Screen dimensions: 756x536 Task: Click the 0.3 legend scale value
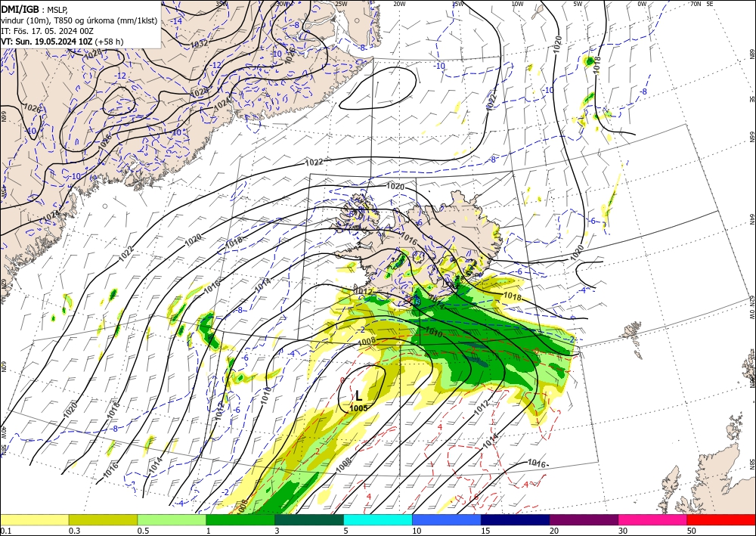(x=74, y=531)
